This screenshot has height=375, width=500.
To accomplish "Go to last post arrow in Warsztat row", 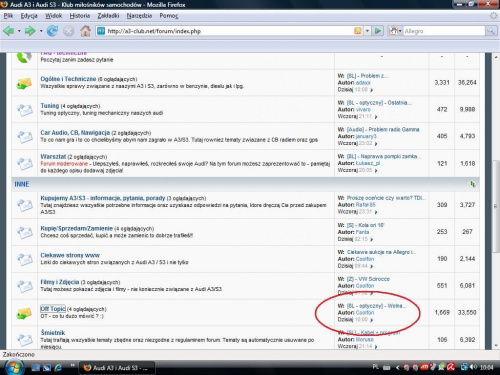I will click(x=376, y=171).
